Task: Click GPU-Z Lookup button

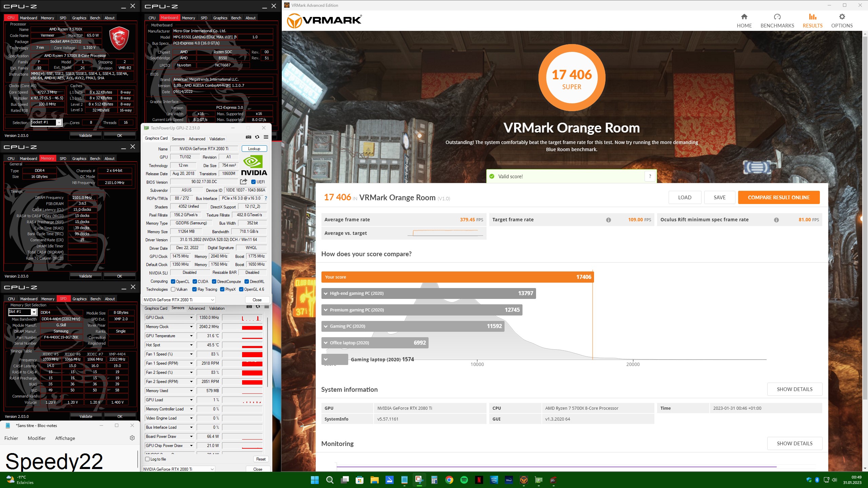Action: (x=254, y=149)
